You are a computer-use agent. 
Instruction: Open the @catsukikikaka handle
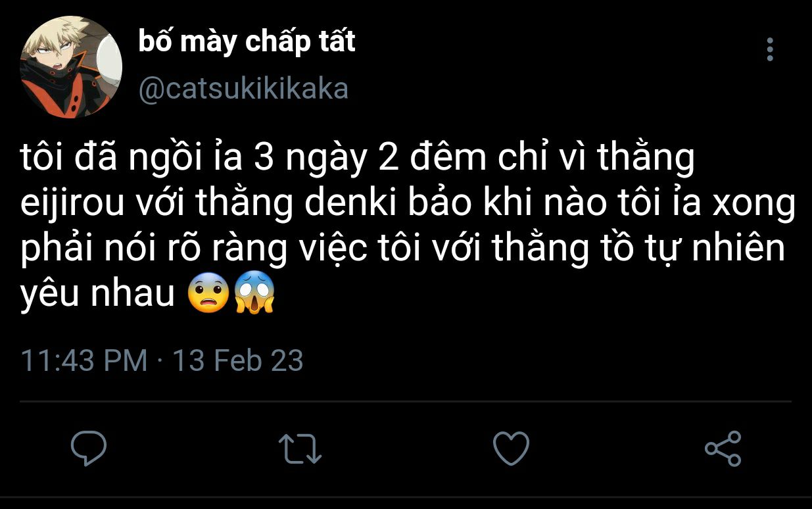click(x=243, y=89)
